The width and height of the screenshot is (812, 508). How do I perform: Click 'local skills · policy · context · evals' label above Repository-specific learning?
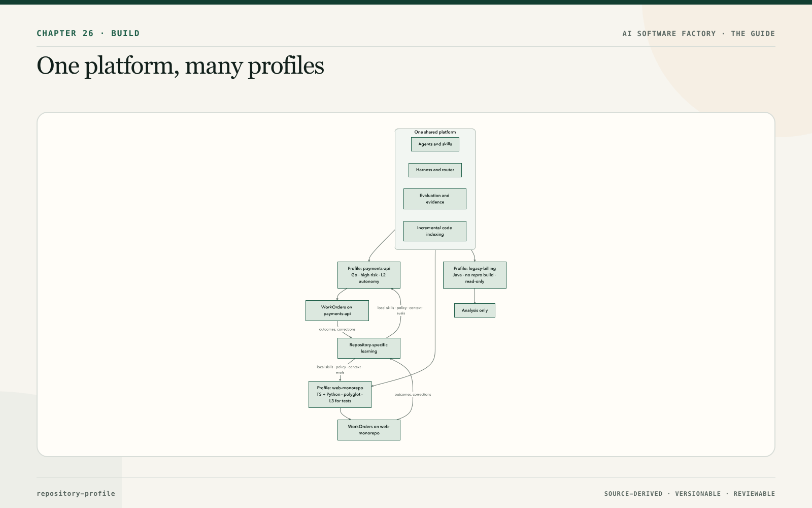[400, 310]
